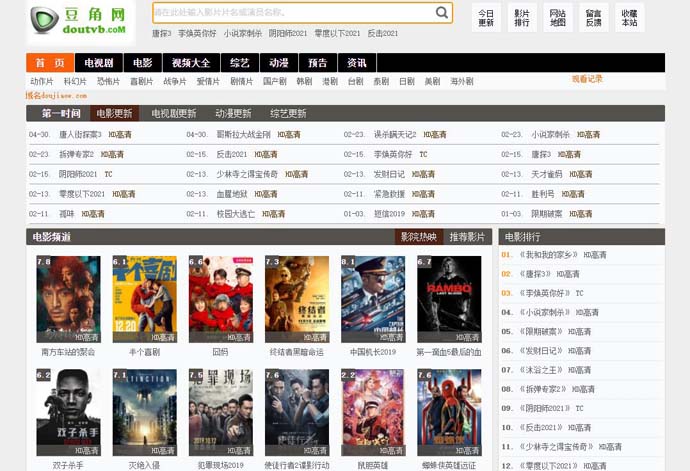Open the 今日更新 shortcut button
Image resolution: width=690 pixels, height=471 pixels.
486,18
